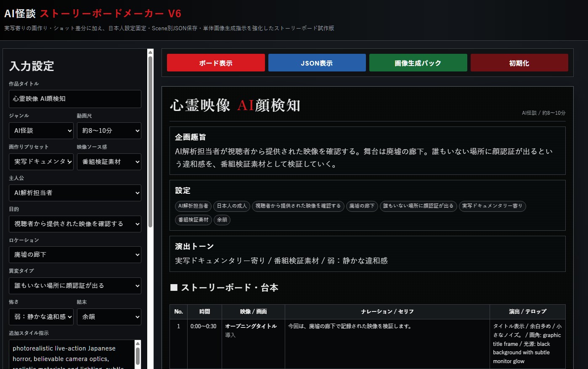Viewport: 588px width, 369px height.
Task: Click the AI解析担当者 setting tag
Action: click(x=193, y=206)
